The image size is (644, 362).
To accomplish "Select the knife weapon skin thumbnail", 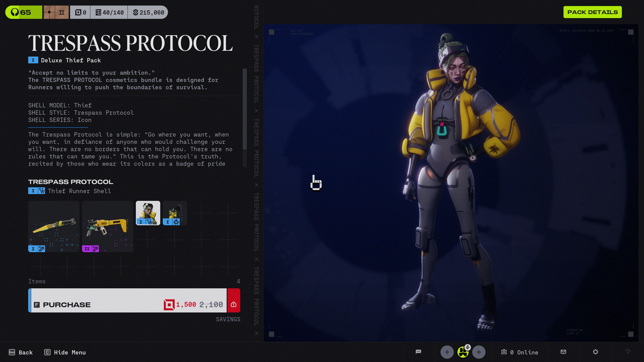I will point(54,226).
